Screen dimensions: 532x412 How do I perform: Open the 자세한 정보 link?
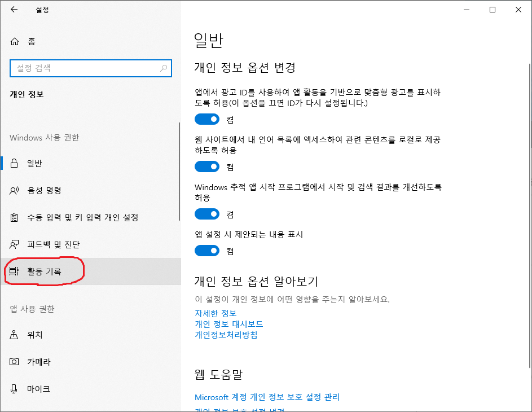click(x=216, y=313)
